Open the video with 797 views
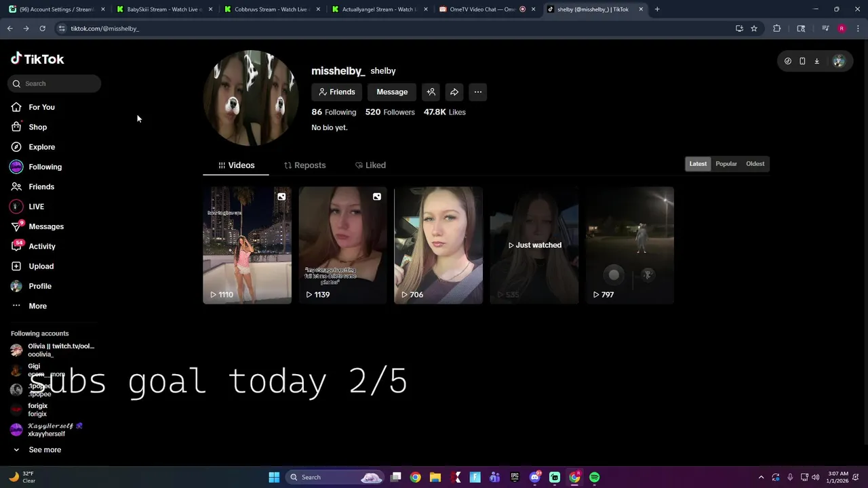This screenshot has height=488, width=868. pos(630,245)
